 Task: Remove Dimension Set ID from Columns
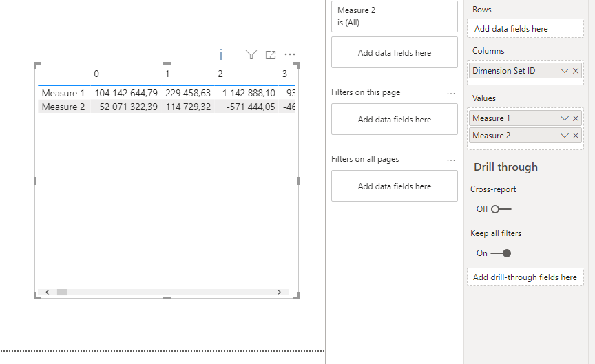point(576,71)
